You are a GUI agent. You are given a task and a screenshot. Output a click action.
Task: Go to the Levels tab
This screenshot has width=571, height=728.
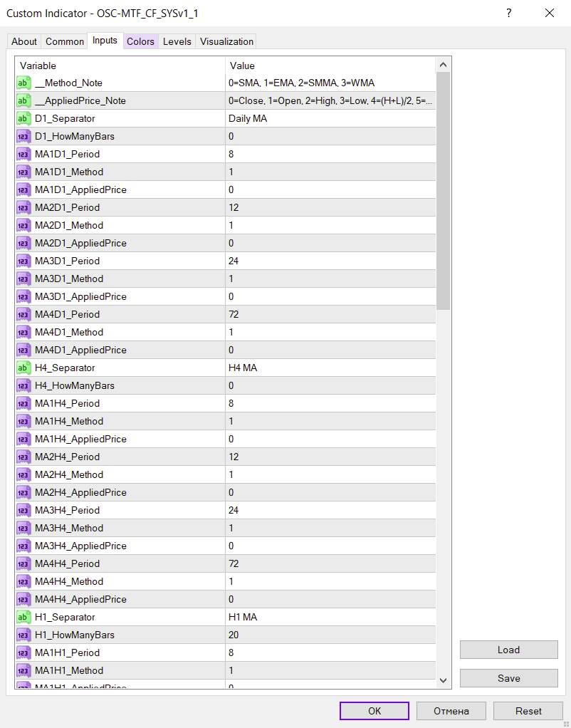[x=177, y=41]
